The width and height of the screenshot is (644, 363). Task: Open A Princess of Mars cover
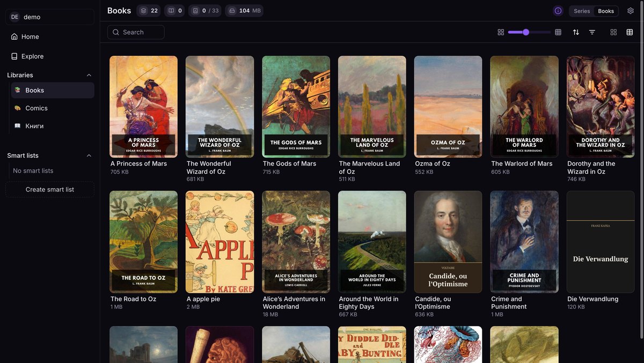[143, 107]
